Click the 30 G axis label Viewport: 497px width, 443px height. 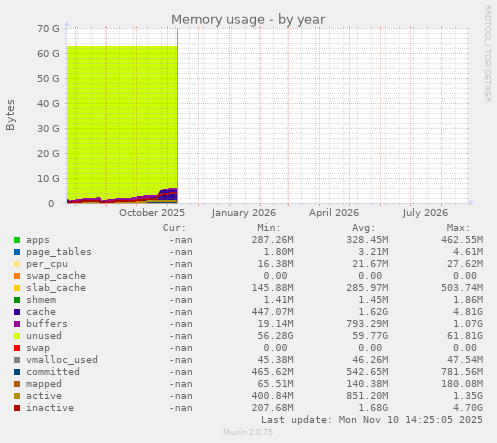point(48,129)
